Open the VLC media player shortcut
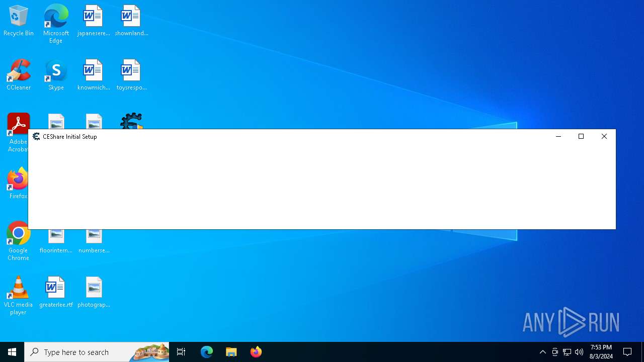The height and width of the screenshot is (362, 644). (x=18, y=296)
